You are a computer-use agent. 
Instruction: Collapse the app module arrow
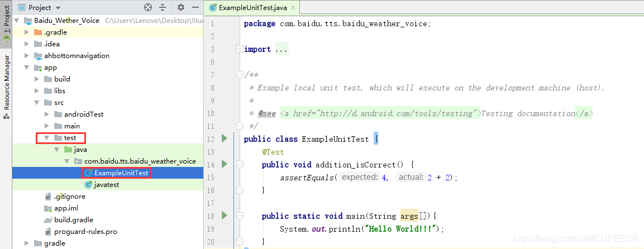(x=27, y=68)
